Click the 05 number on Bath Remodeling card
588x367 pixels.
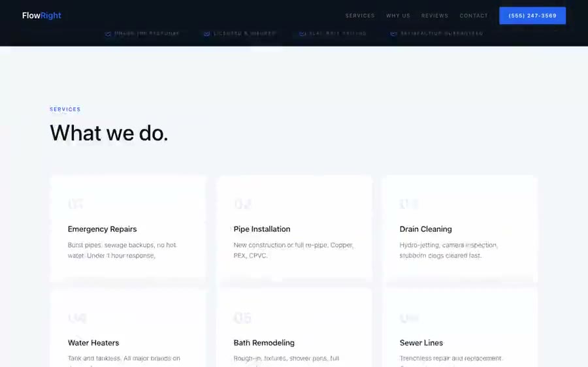pyautogui.click(x=242, y=318)
